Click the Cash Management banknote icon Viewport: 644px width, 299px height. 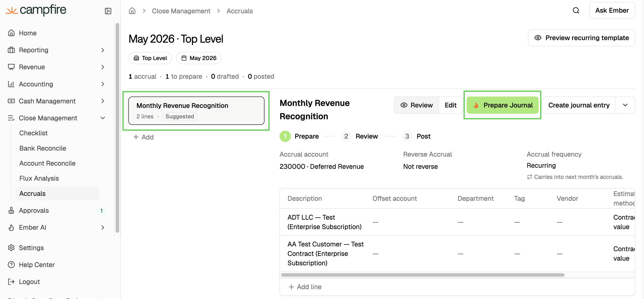tap(11, 101)
